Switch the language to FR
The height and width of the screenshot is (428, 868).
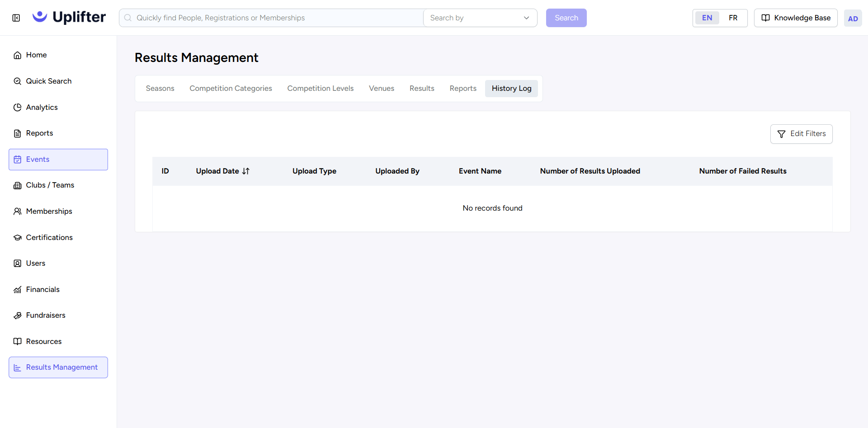tap(733, 18)
